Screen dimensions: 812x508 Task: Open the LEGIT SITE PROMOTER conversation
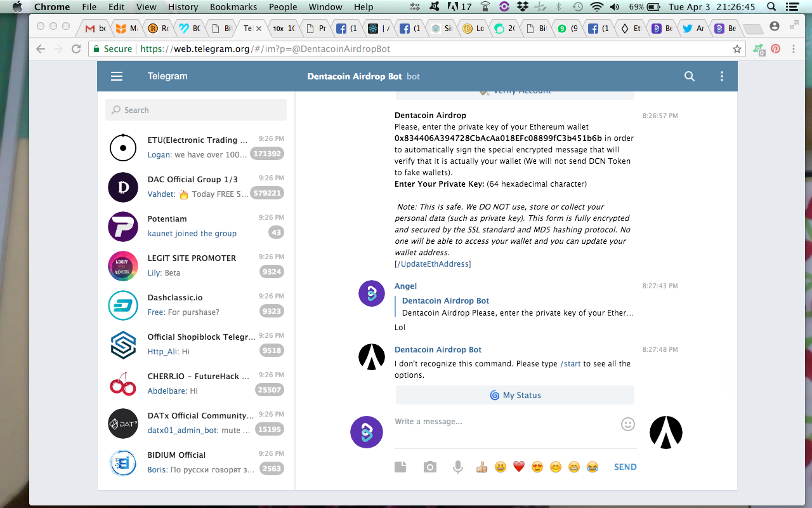pos(196,266)
